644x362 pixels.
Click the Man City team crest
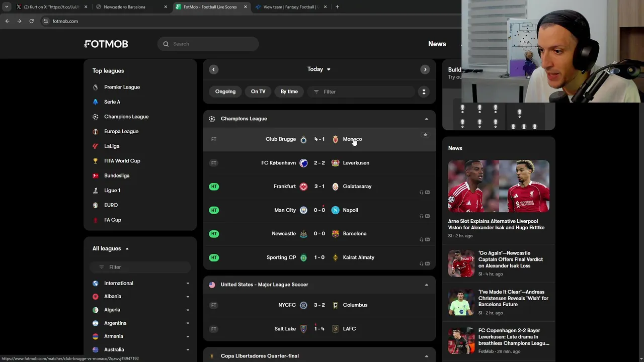pyautogui.click(x=303, y=210)
